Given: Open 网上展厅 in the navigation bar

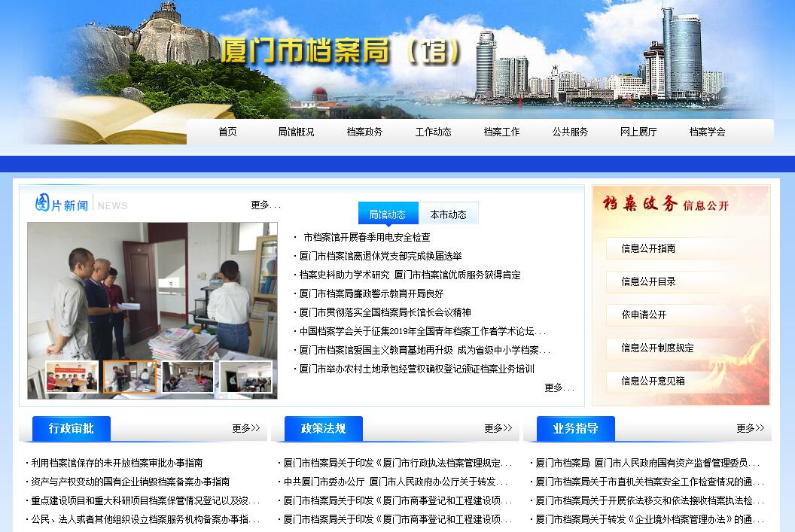Looking at the screenshot, I should (x=638, y=132).
